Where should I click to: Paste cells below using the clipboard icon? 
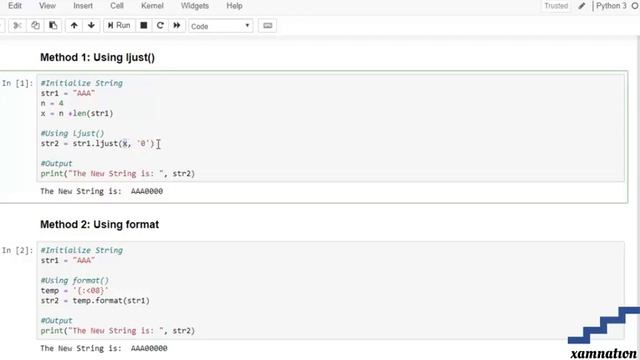53,26
